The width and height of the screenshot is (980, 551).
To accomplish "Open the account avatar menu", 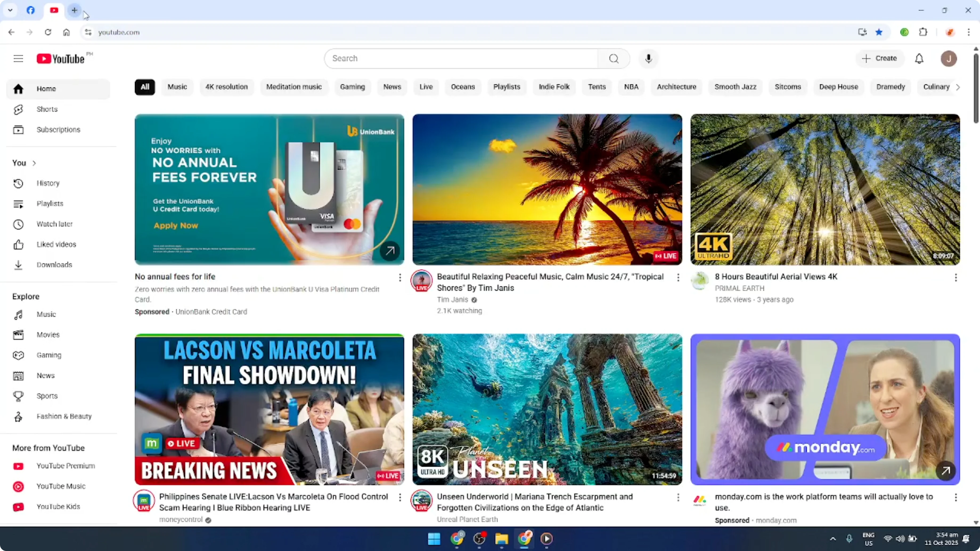I will [949, 59].
